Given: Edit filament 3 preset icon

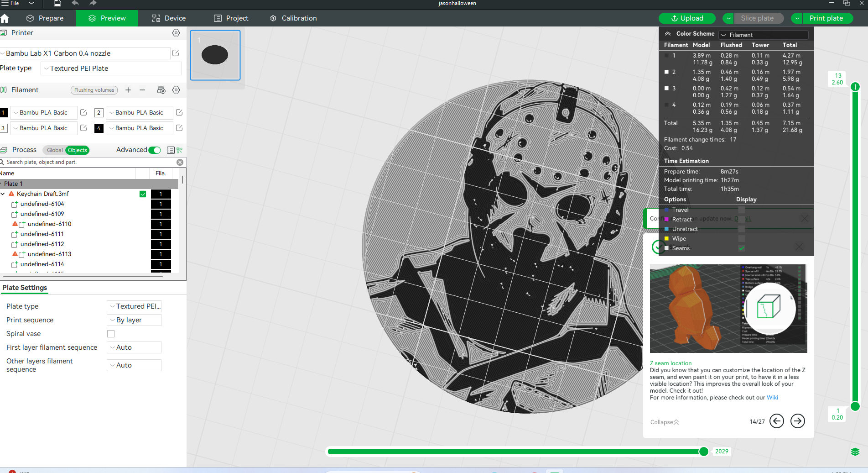Looking at the screenshot, I should click(83, 128).
